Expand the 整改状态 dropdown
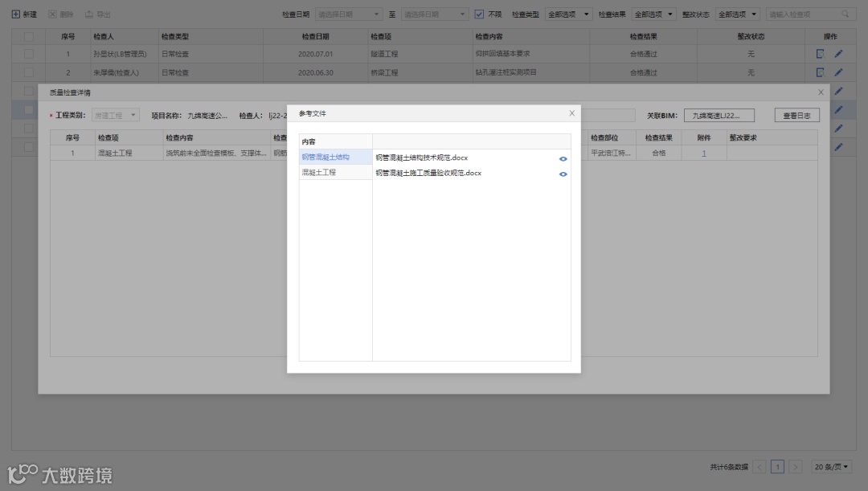Image resolution: width=868 pixels, height=491 pixels. (737, 14)
